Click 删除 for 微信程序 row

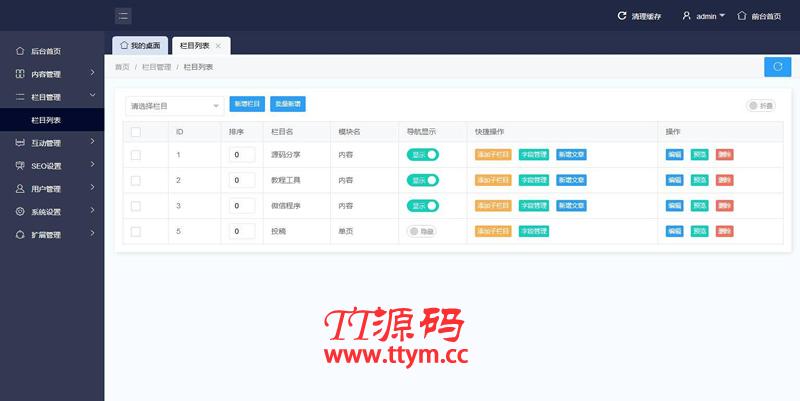tap(724, 206)
